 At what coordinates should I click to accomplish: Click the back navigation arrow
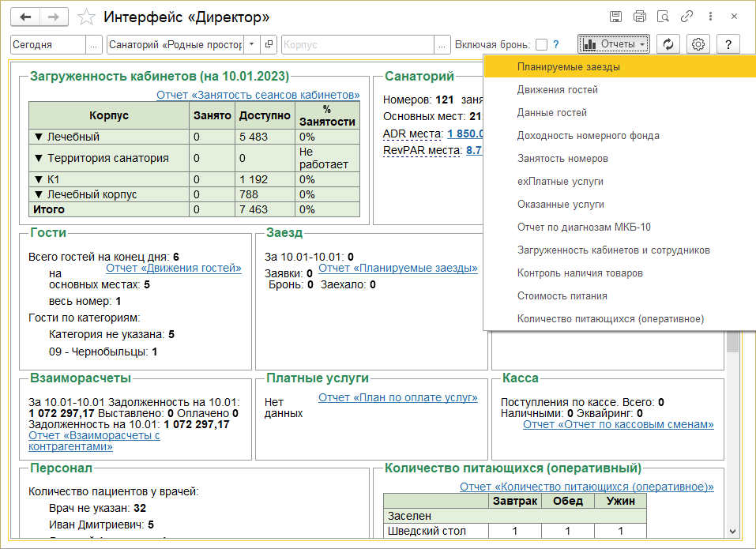point(26,17)
